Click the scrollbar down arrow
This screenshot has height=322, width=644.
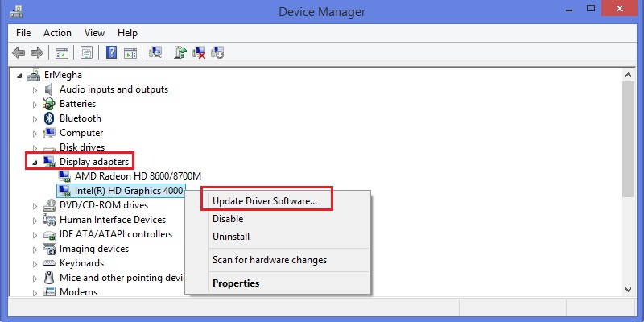[x=629, y=290]
